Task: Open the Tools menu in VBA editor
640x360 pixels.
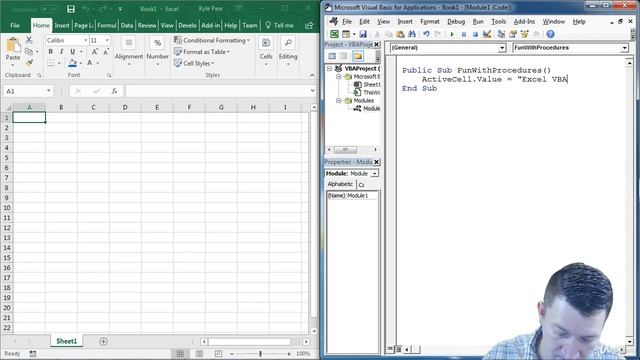Action: coord(498,22)
